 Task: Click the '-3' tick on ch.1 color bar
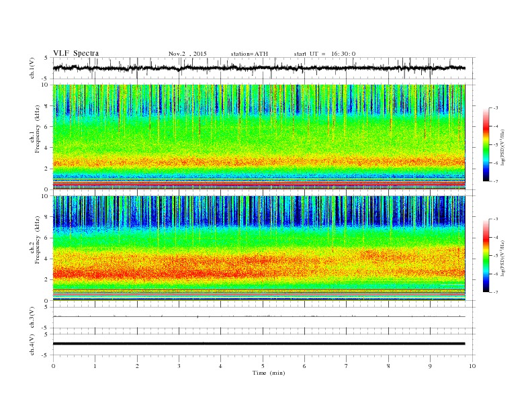pos(496,108)
